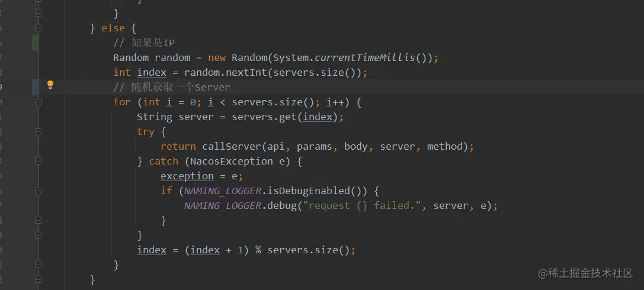
Task: Click 'isDebugEnabled' method call
Action: (308, 191)
